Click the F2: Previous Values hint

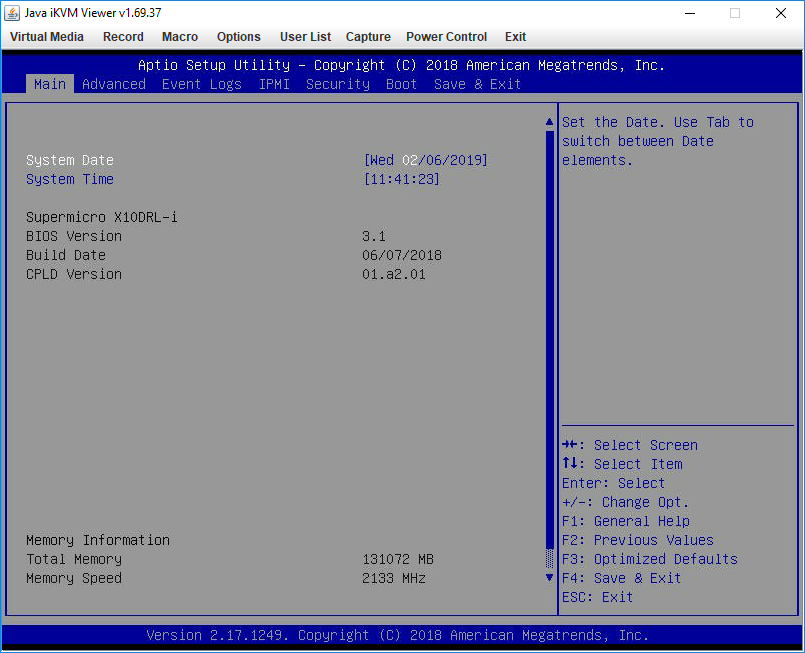point(638,540)
